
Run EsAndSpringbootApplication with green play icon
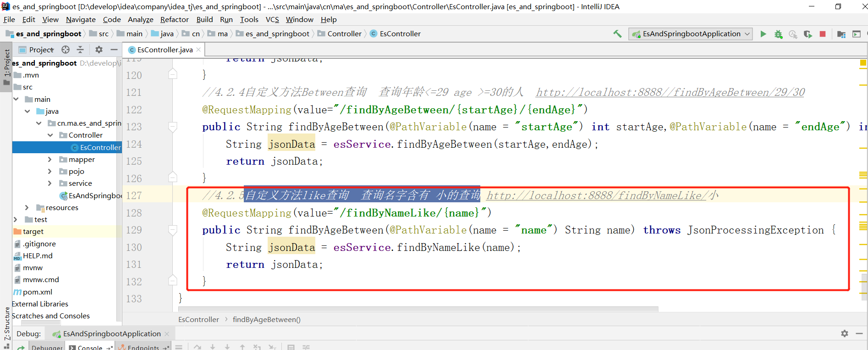tap(763, 34)
